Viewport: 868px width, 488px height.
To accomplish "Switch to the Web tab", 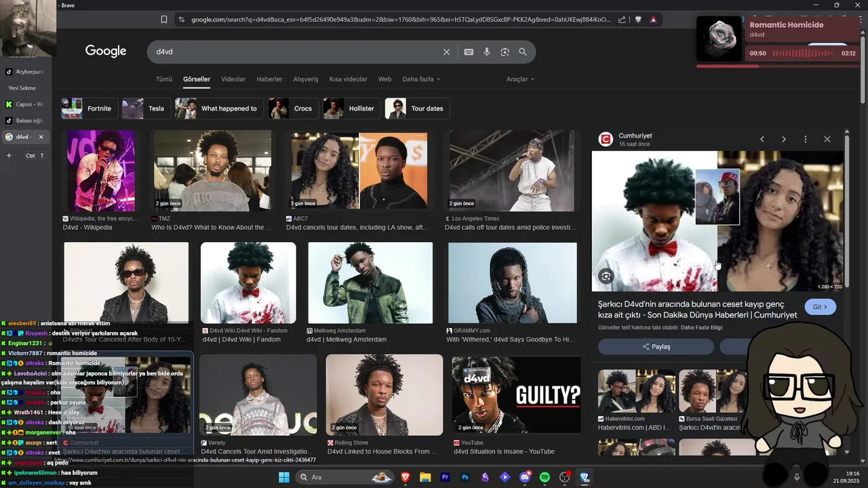I will coord(384,79).
